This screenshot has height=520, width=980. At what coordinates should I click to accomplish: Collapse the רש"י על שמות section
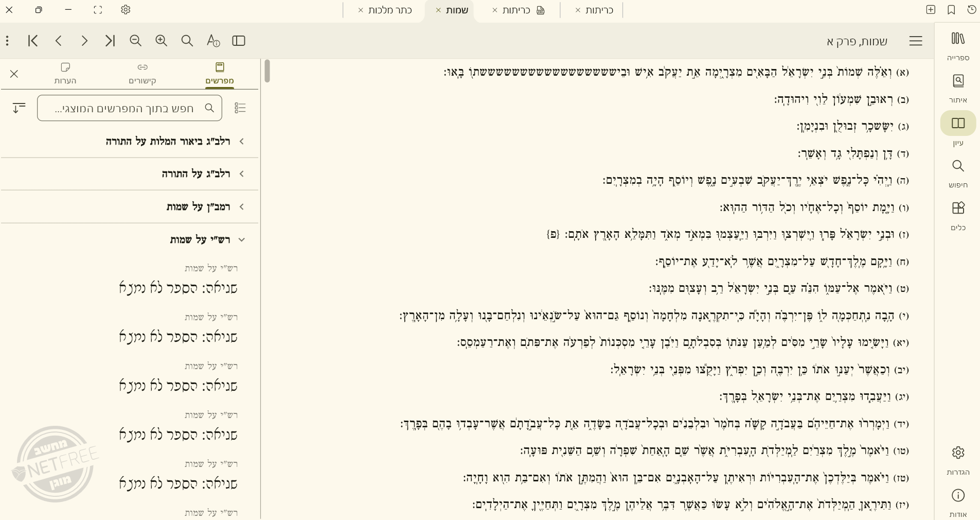point(242,240)
